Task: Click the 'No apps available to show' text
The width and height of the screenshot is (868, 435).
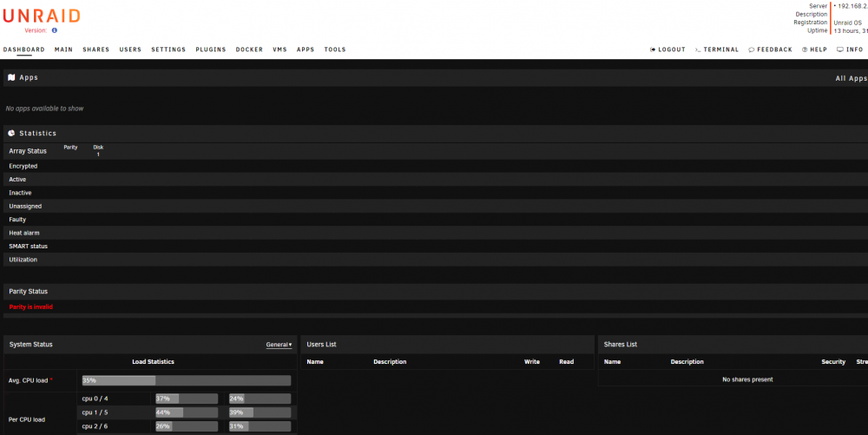Action: point(44,109)
